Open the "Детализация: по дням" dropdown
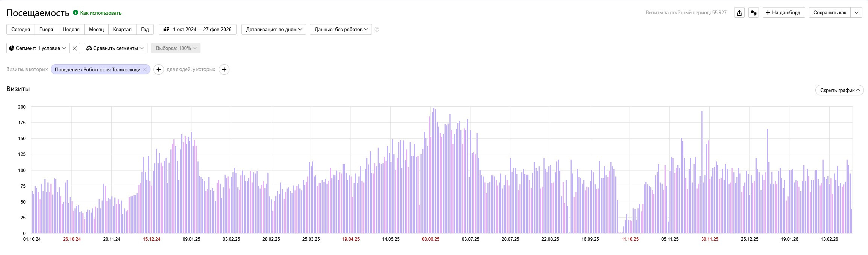The image size is (868, 255). click(x=274, y=29)
